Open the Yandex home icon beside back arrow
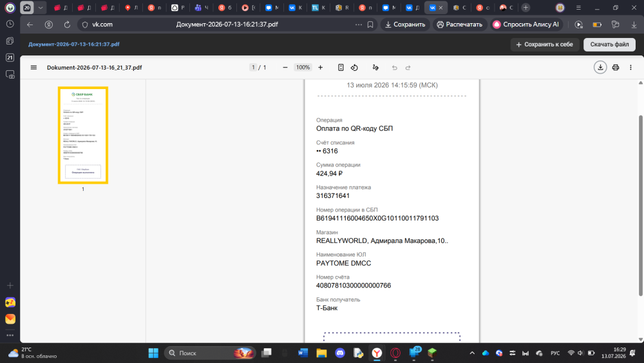The height and width of the screenshot is (363, 644). tap(48, 25)
